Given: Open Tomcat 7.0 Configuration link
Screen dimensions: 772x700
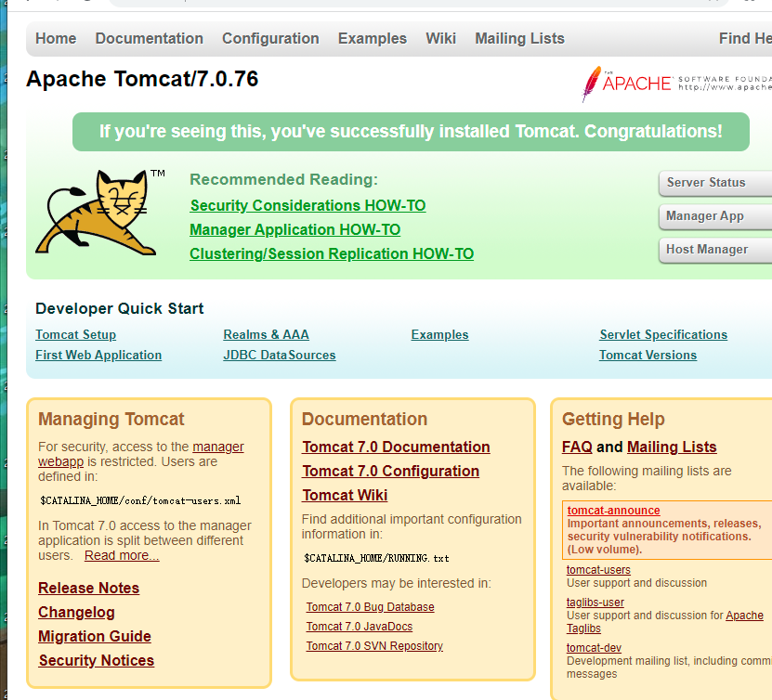Looking at the screenshot, I should point(390,472).
